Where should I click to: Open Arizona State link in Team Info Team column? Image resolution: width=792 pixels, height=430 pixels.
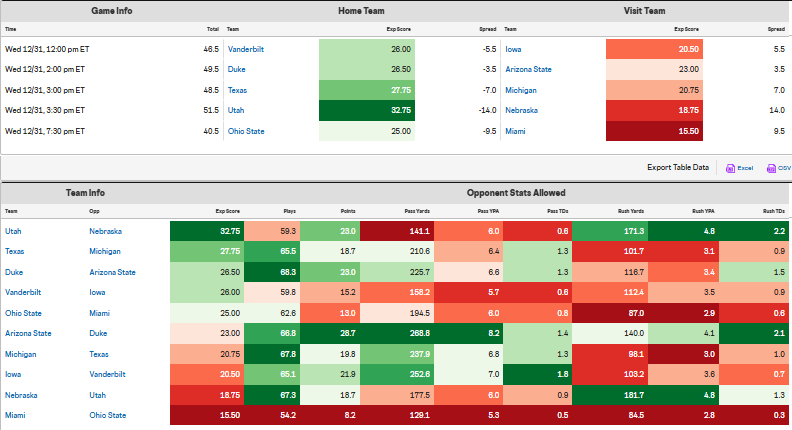point(28,333)
